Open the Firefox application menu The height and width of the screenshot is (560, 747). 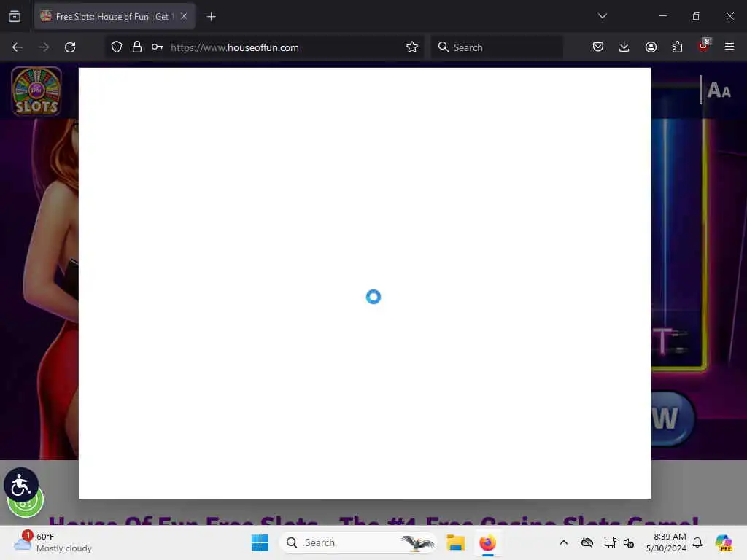click(x=729, y=47)
